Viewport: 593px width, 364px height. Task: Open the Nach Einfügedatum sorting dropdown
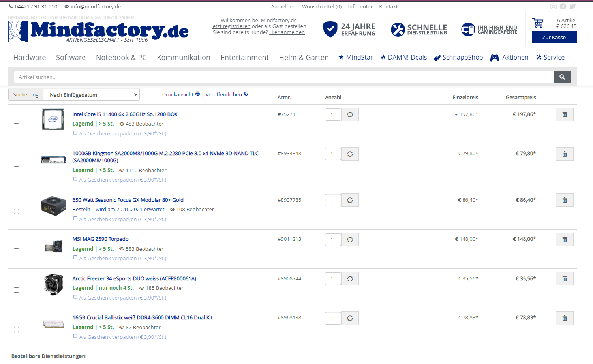coord(91,94)
